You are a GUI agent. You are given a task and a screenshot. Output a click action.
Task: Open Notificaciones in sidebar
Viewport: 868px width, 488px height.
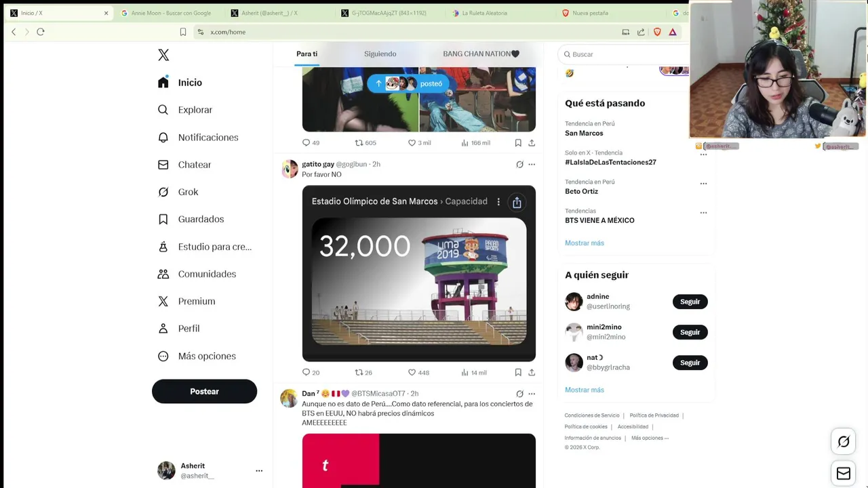(198, 138)
